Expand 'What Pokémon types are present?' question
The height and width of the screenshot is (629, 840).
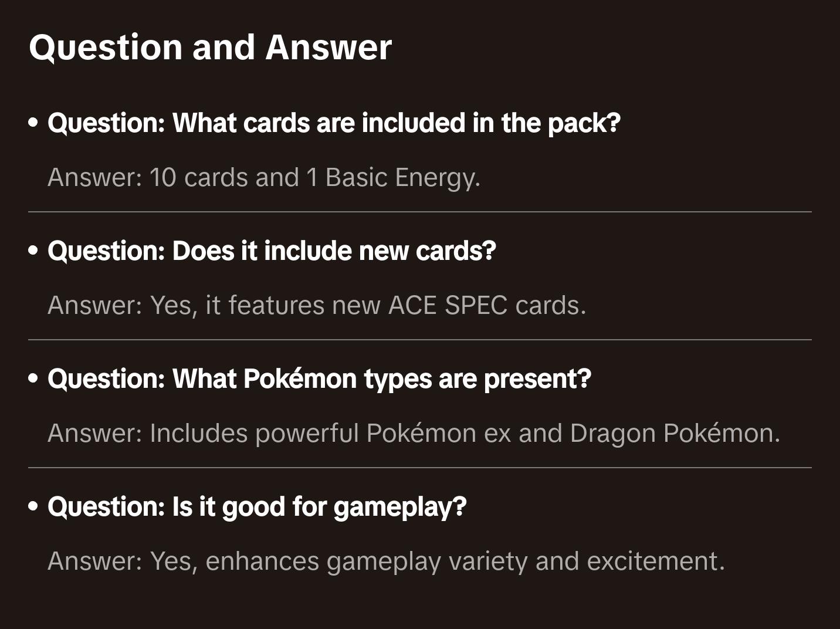[319, 379]
